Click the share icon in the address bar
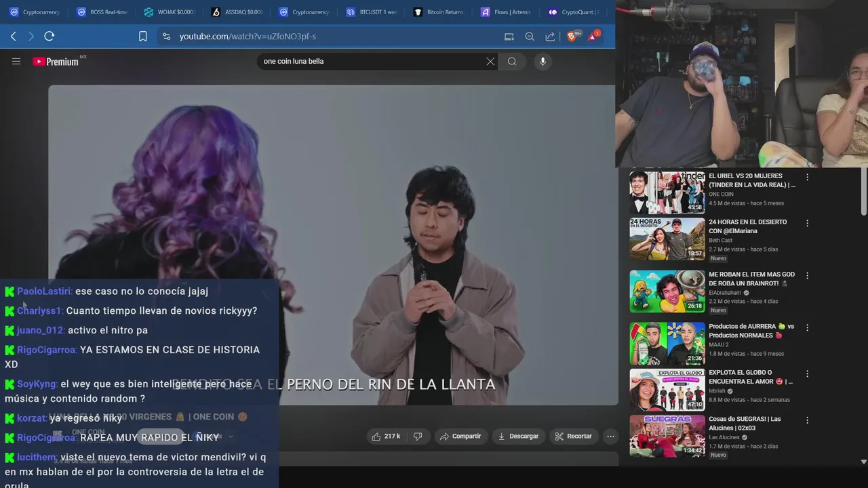This screenshot has width=868, height=488. 550,37
